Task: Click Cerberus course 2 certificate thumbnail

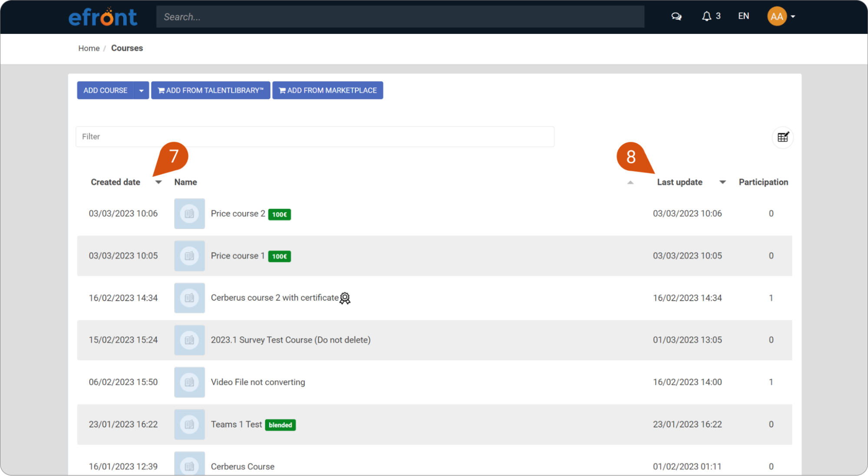Action: [189, 298]
